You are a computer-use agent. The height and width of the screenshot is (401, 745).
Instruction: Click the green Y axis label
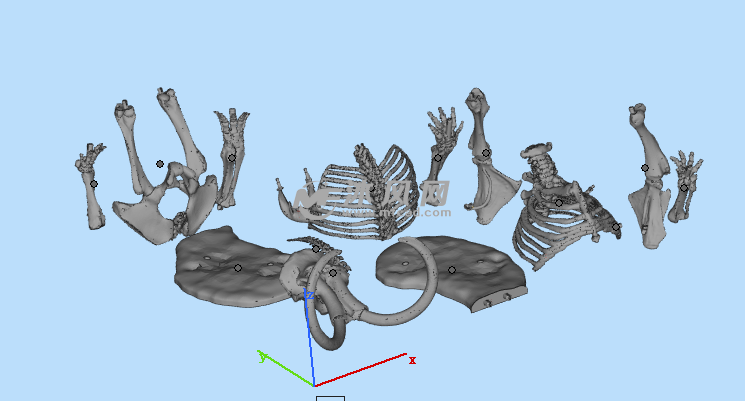pyautogui.click(x=261, y=355)
